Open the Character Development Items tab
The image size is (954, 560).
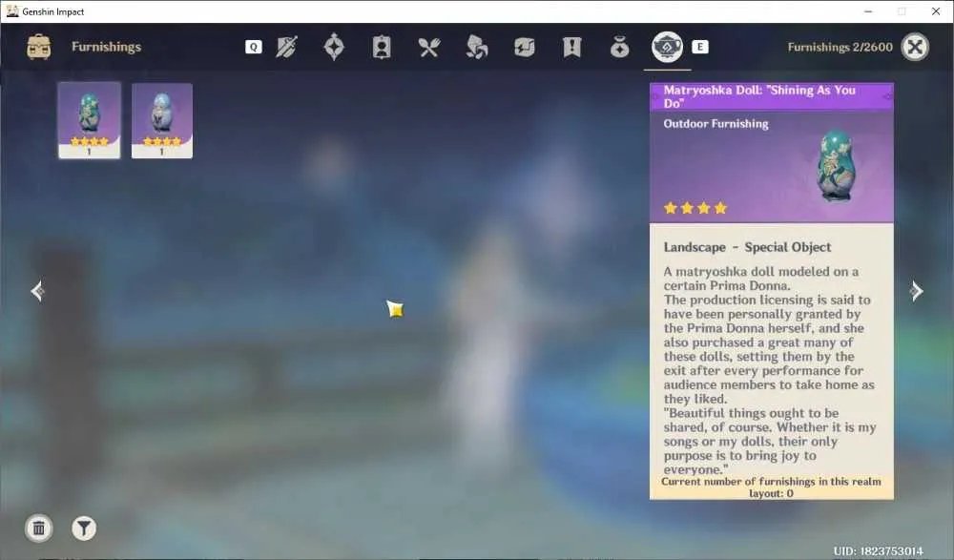(x=382, y=47)
